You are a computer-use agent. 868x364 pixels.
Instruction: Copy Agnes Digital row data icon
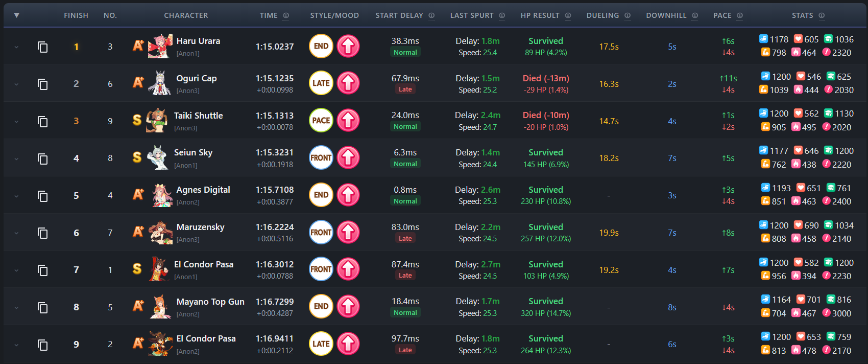point(43,196)
